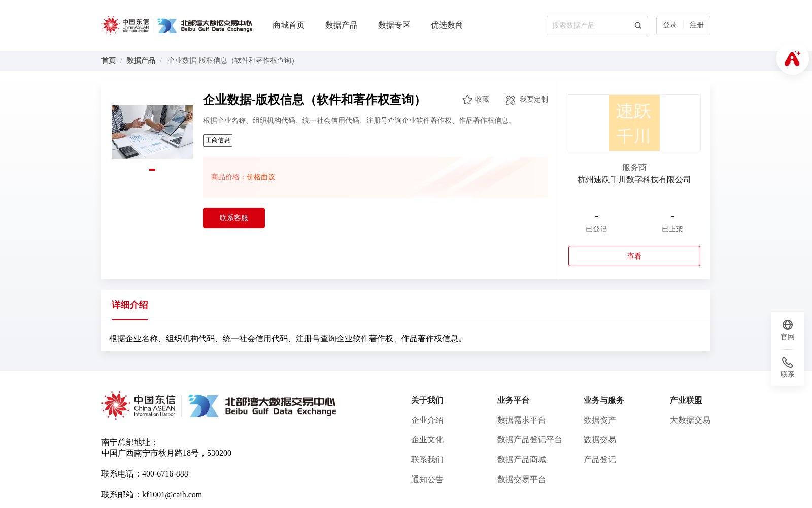
Task: Click the email kf1001@caih.com
Action: tap(172, 495)
